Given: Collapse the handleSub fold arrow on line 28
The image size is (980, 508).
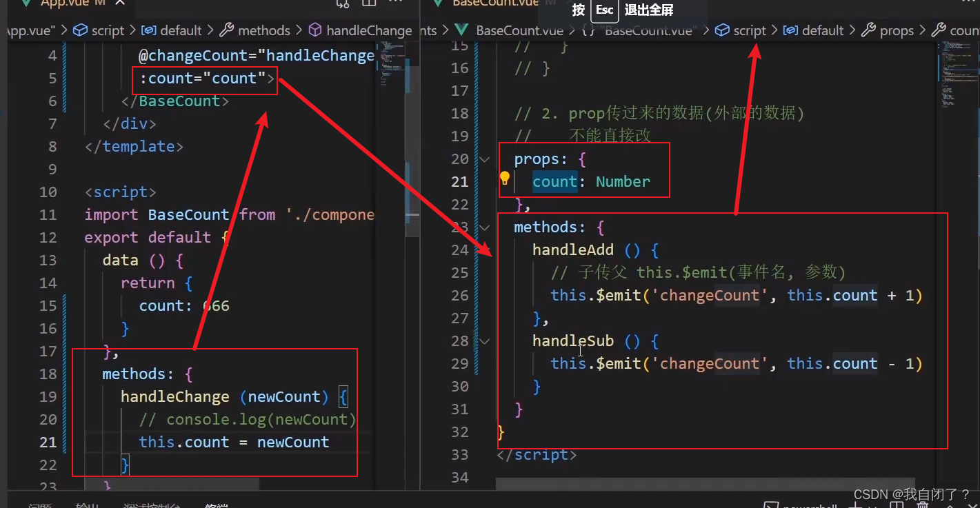Looking at the screenshot, I should [x=484, y=341].
